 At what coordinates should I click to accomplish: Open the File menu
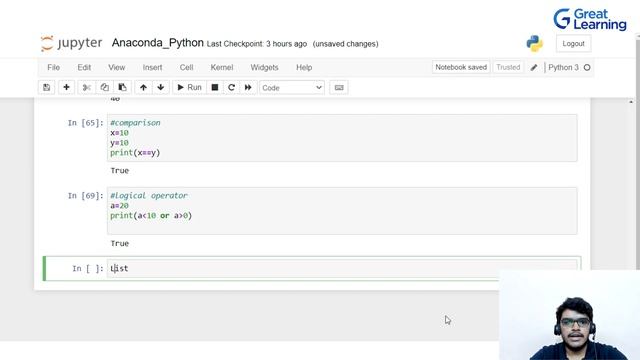53,67
